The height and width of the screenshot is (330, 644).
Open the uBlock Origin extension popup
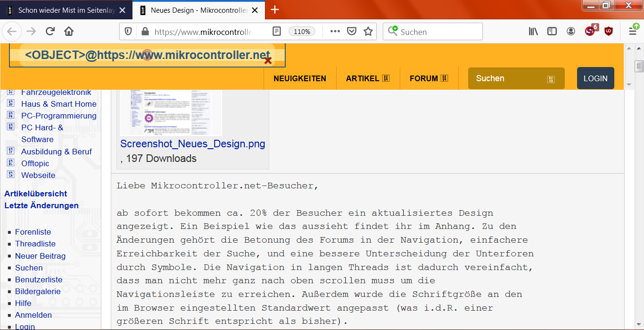[x=609, y=32]
